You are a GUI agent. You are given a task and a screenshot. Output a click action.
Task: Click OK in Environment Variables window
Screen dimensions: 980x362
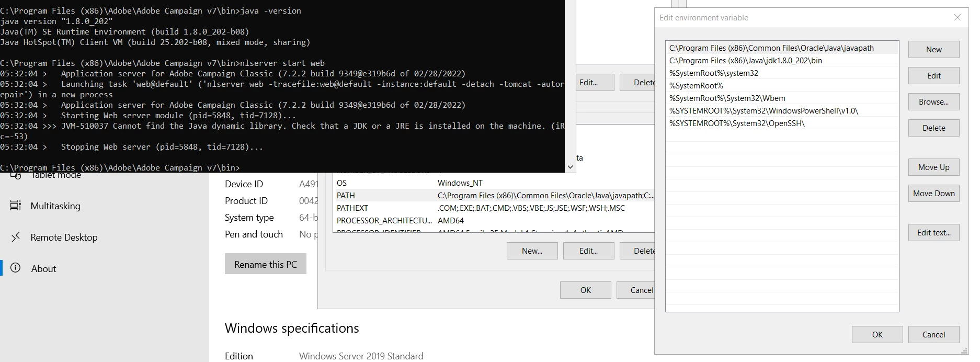[585, 290]
